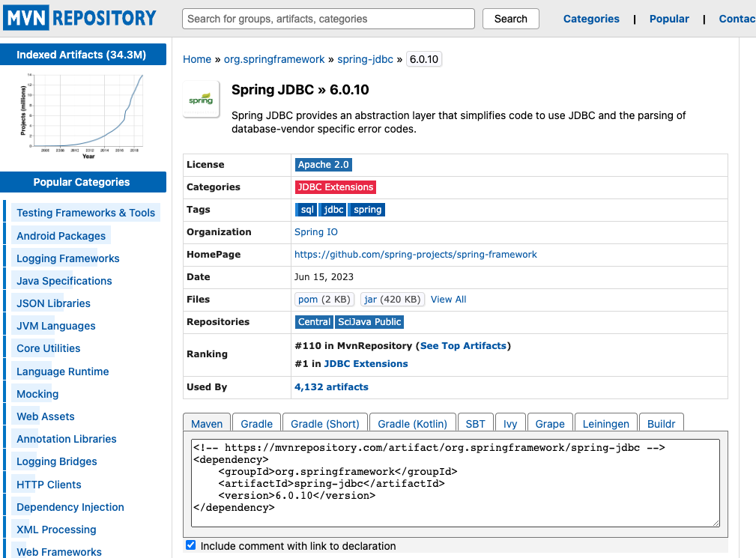Switch to the Grape tab
Viewport: 756px width, 558px height.
[550, 423]
